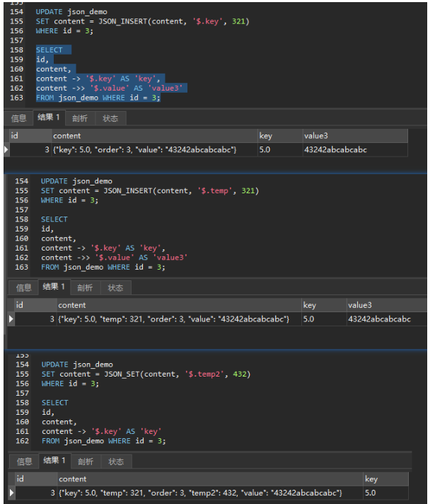Click the key column header in the JSON_SET result
This screenshot has width=435, height=504.
point(386,479)
